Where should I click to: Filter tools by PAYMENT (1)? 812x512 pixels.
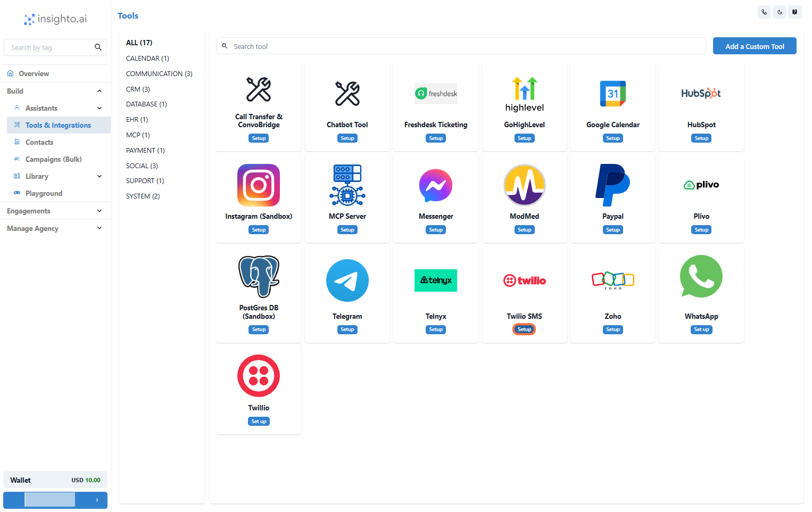coord(145,150)
